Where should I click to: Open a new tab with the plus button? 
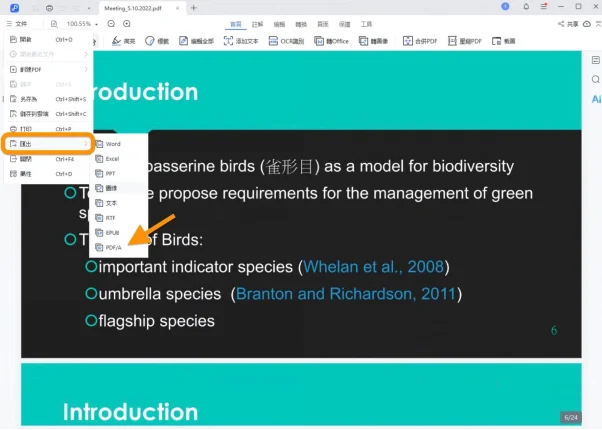coord(194,8)
